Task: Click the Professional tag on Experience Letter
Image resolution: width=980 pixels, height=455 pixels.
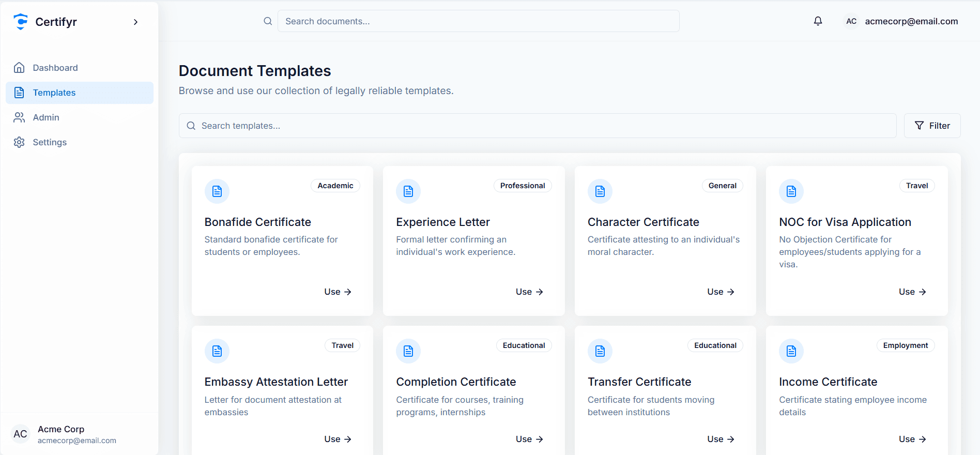Action: point(523,186)
